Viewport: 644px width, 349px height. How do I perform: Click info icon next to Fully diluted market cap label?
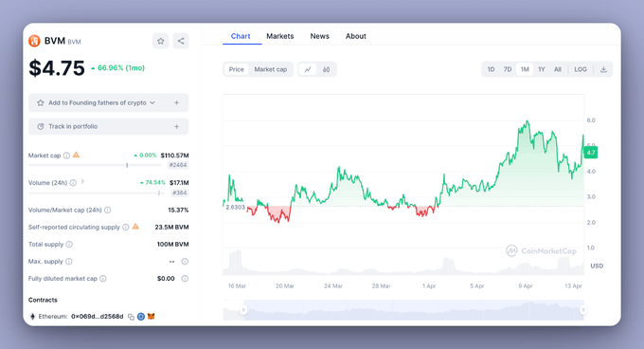[x=103, y=278]
